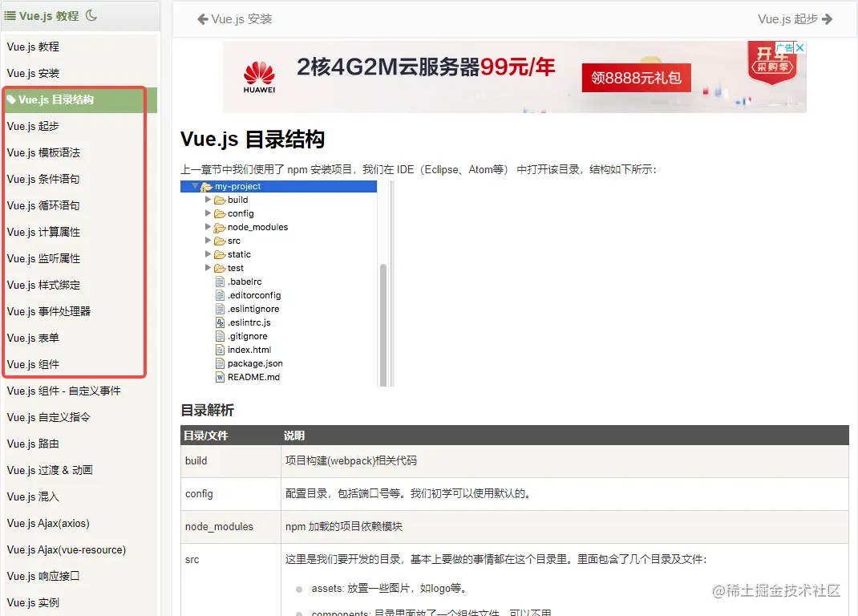
Task: Expand the build folder arrow
Action: (x=208, y=199)
